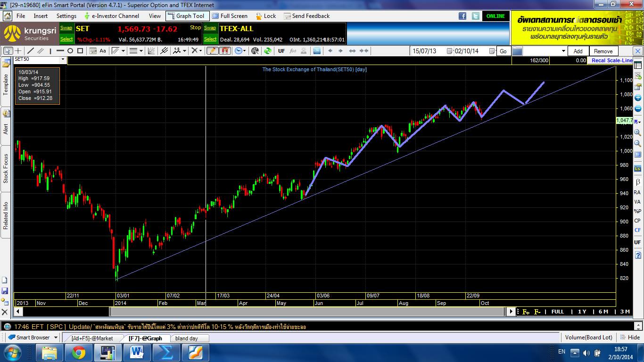Click the Recal Scale-Line link
Image resolution: width=644 pixels, height=362 pixels.
pos(612,60)
